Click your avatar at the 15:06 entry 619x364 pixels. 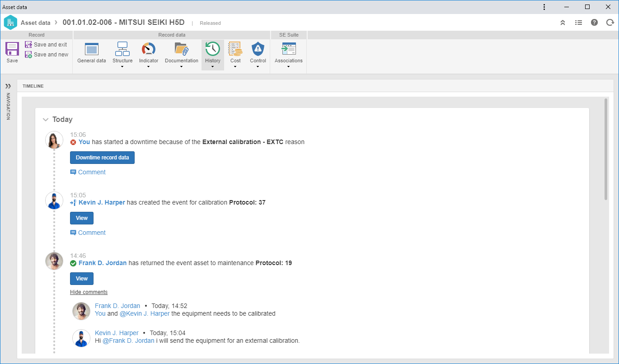click(x=54, y=140)
